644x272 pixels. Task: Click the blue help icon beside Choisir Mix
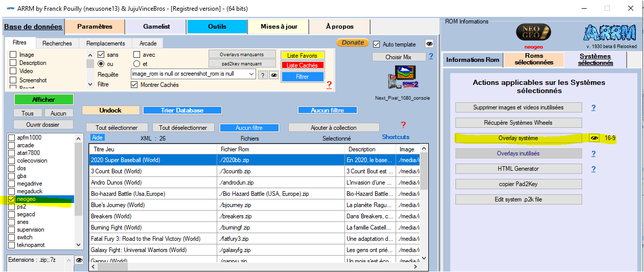point(431,56)
